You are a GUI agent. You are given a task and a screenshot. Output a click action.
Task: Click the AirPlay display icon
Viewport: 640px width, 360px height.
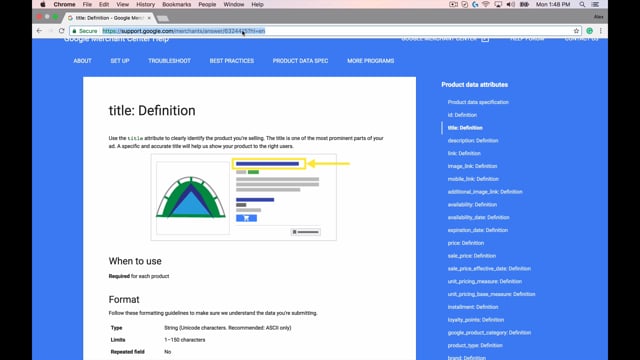pos(498,4)
